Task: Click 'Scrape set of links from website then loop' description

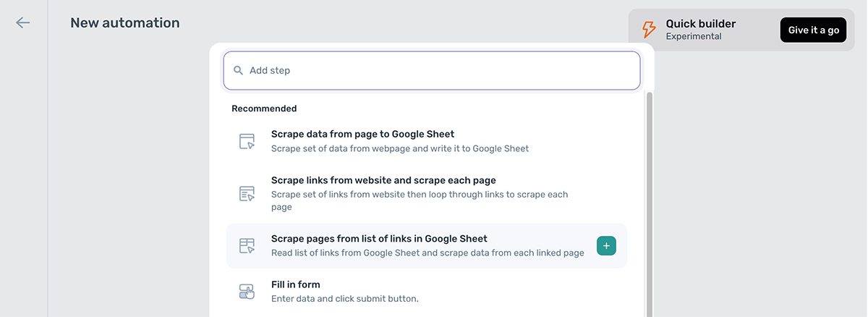Action: [420, 200]
